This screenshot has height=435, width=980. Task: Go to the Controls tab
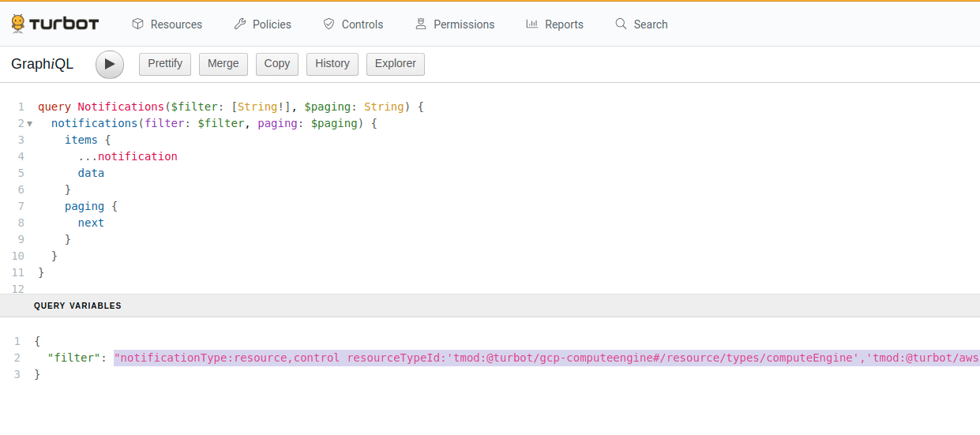[x=353, y=24]
